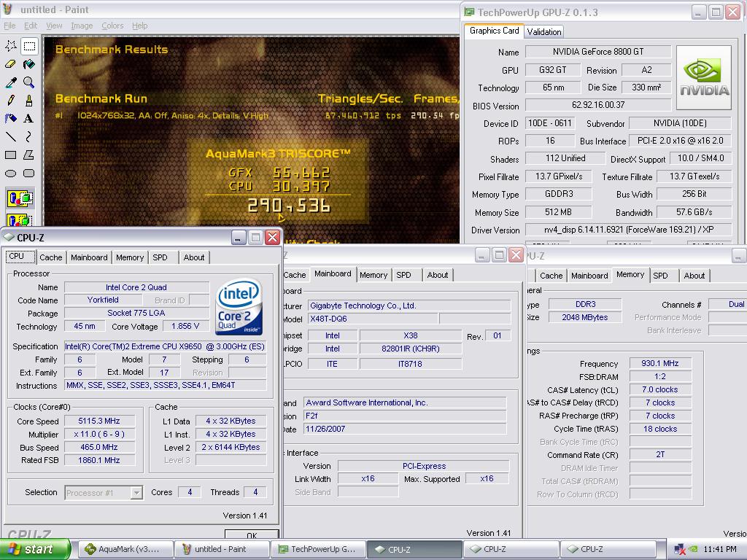Viewport: 747px width, 560px height.
Task: Open the Paint Help menu
Action: pos(139,26)
